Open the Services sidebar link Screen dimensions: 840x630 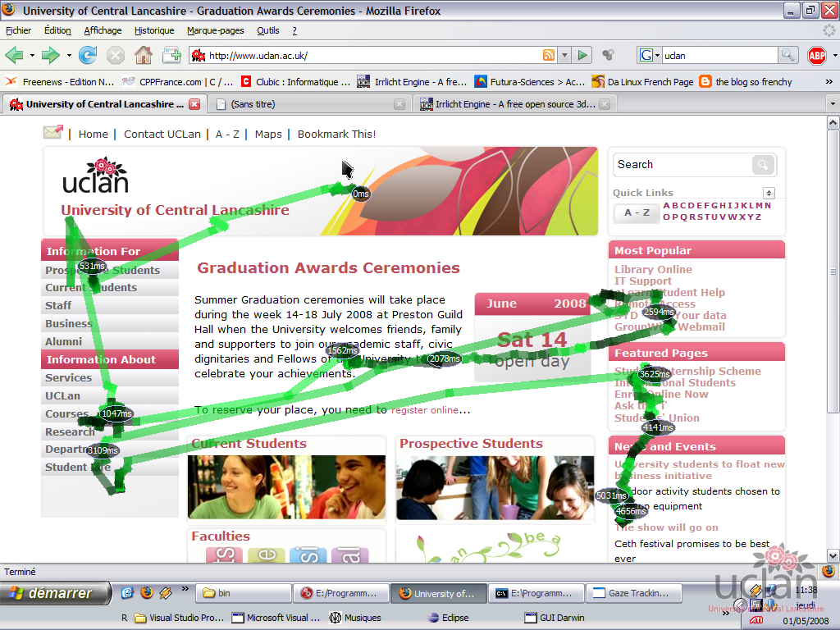pyautogui.click(x=69, y=377)
